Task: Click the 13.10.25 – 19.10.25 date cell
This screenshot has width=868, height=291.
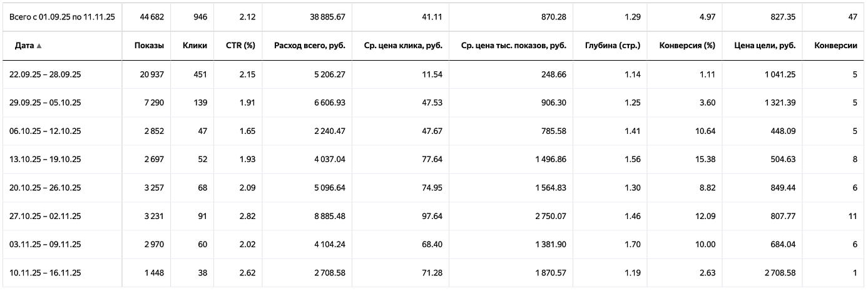Action: (x=45, y=160)
